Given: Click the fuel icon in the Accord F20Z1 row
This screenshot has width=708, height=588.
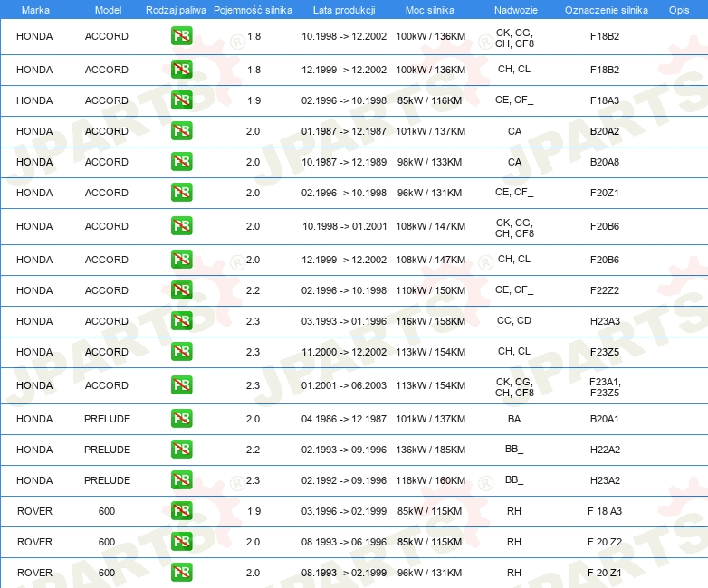Looking at the screenshot, I should pyautogui.click(x=181, y=193).
